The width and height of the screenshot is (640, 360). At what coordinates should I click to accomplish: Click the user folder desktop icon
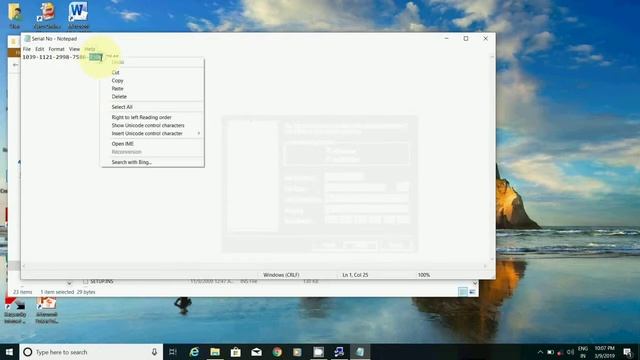(15, 15)
